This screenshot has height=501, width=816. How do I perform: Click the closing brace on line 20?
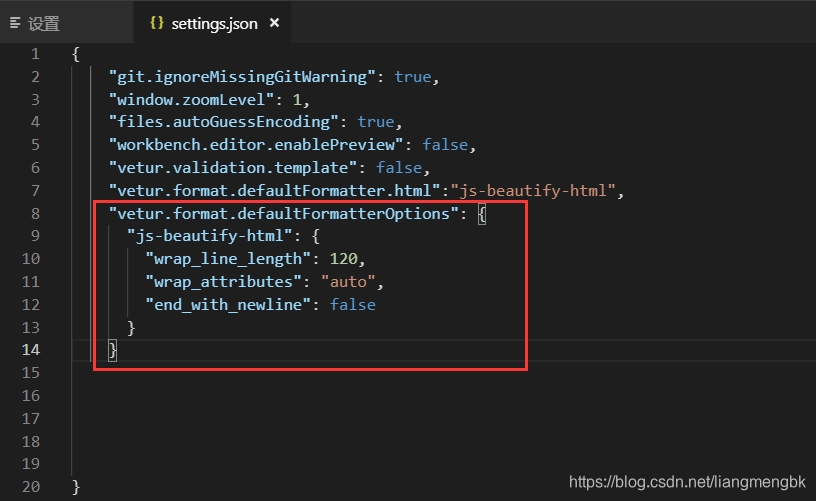(x=76, y=487)
